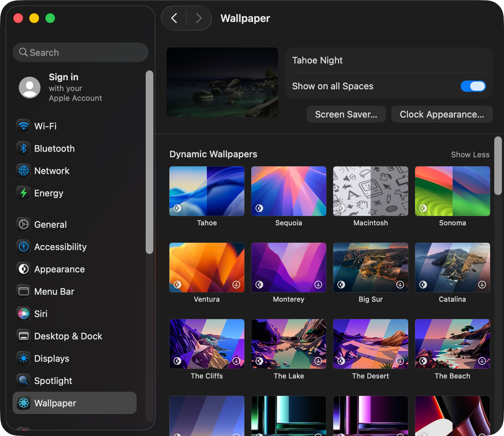The height and width of the screenshot is (436, 504).
Task: Select The Cliffs wallpaper thumbnail
Action: pyautogui.click(x=207, y=344)
